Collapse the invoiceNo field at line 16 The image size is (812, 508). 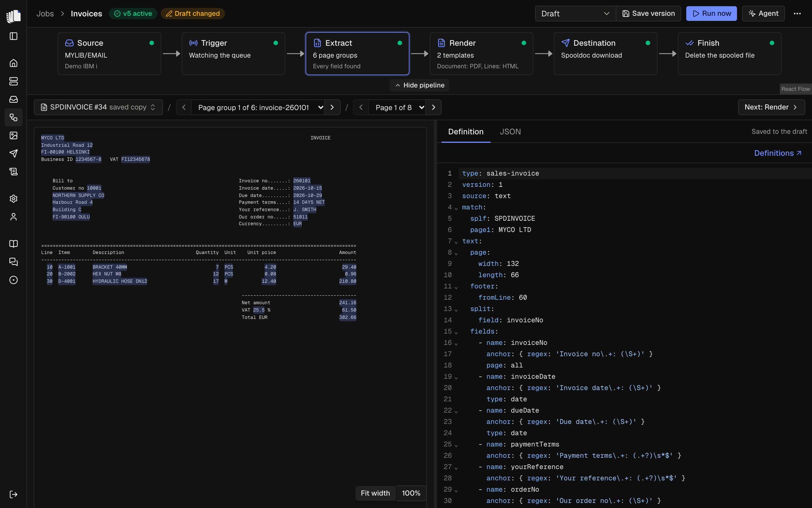tap(456, 344)
